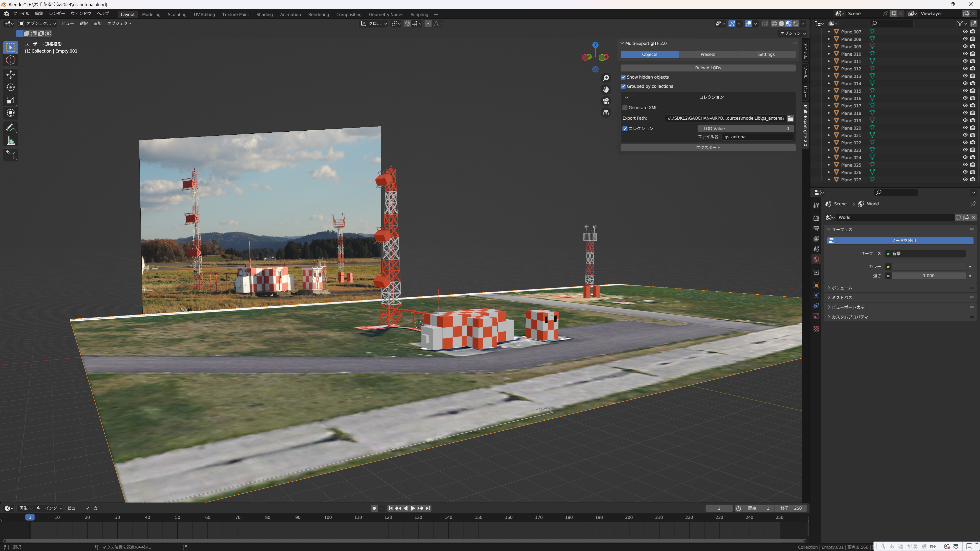Open the Tool properties tab icon
The image size is (980, 551).
tap(816, 205)
